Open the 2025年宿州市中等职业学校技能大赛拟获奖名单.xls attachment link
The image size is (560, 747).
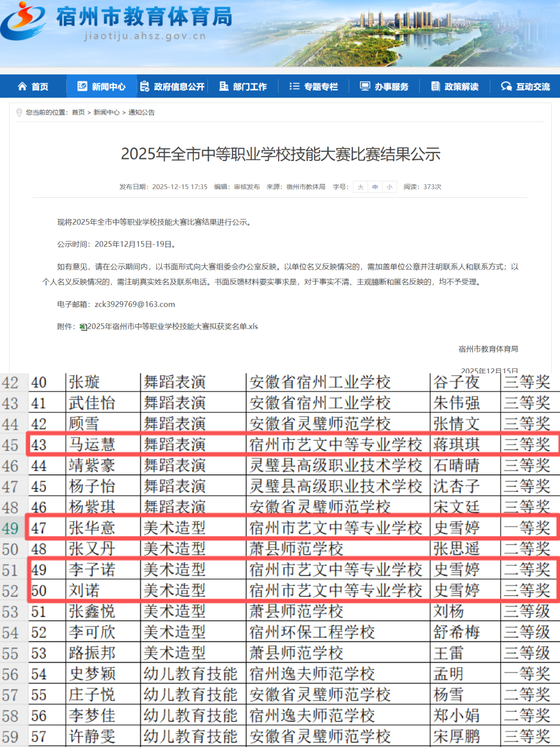click(172, 327)
